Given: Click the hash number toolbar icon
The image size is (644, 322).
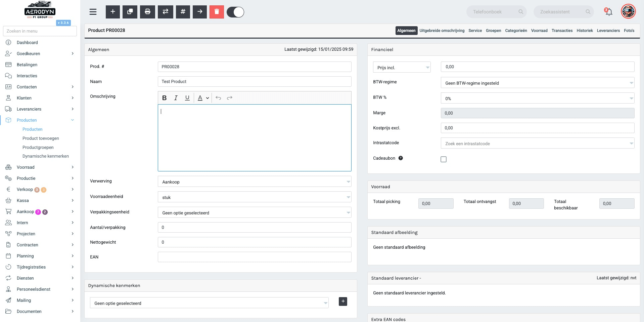Looking at the screenshot, I should pos(183,12).
